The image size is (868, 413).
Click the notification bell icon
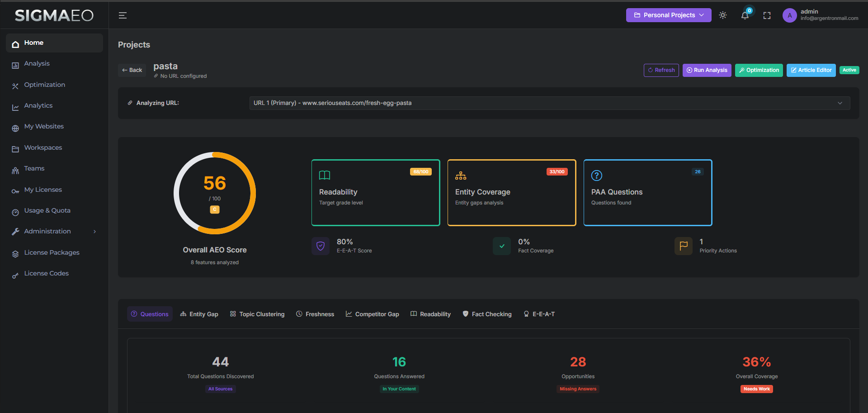click(x=745, y=15)
